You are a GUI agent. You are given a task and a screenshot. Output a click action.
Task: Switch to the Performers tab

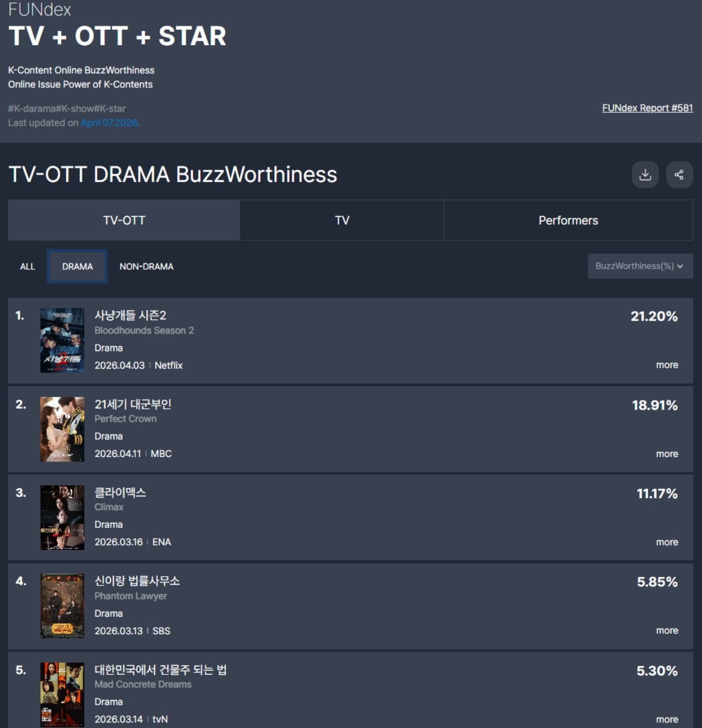click(x=567, y=221)
